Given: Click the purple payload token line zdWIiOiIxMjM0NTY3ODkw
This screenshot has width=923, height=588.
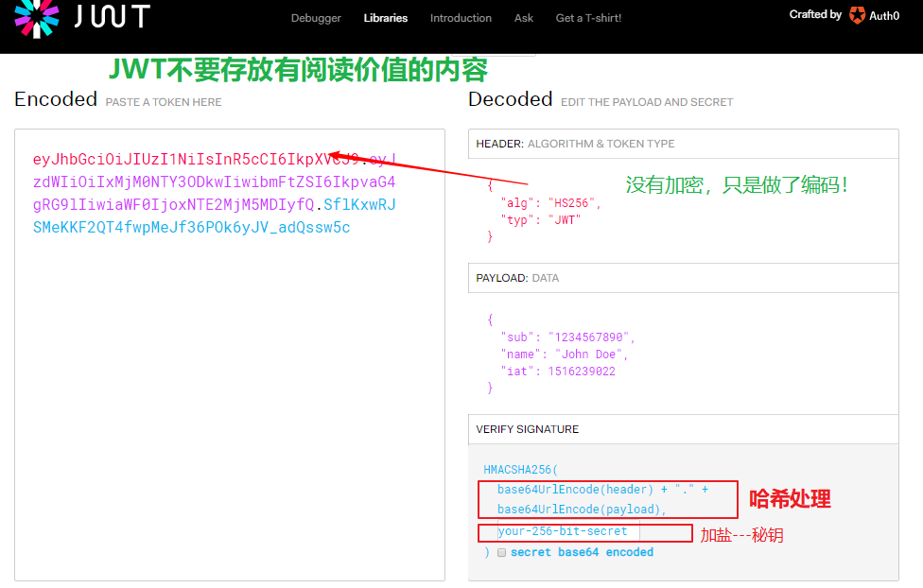Looking at the screenshot, I should pos(215,182).
